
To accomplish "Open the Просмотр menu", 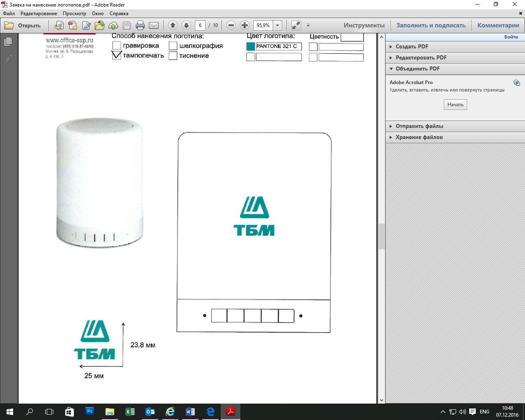I will tap(74, 14).
